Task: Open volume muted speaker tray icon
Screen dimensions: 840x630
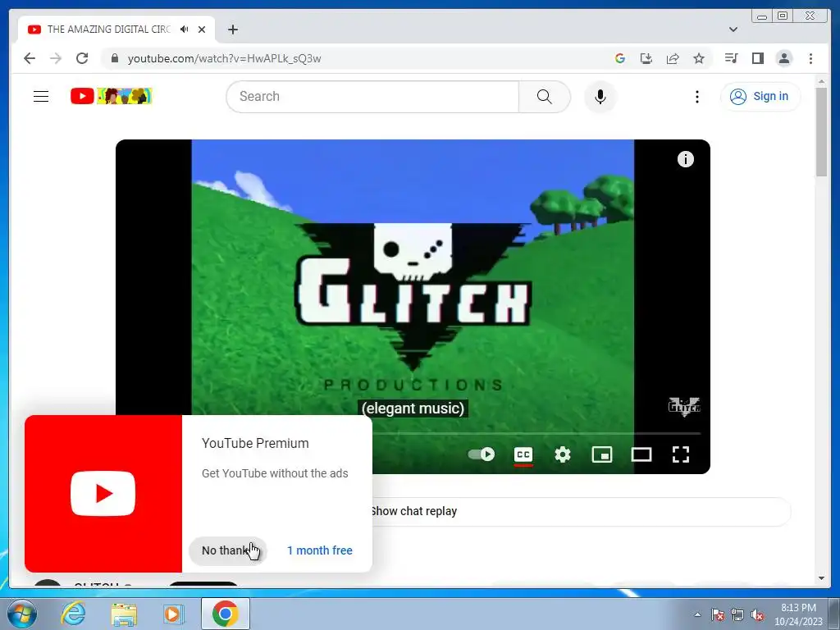Action: [x=757, y=614]
